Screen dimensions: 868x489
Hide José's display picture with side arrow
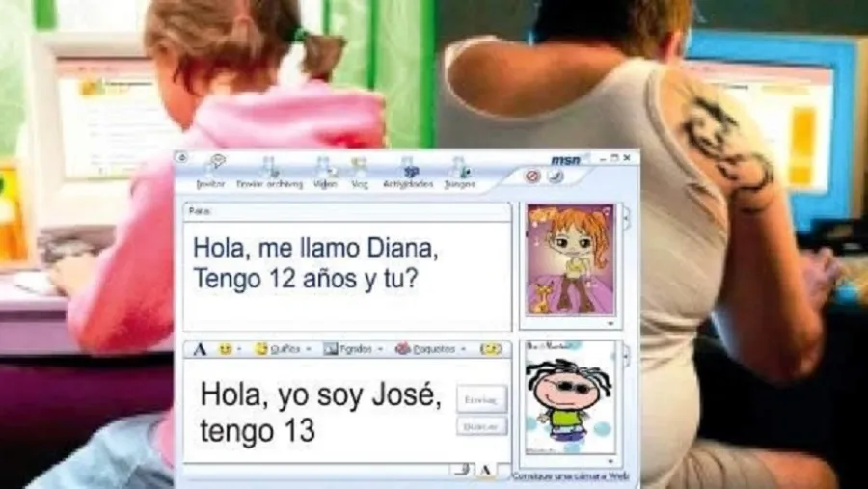tap(627, 354)
